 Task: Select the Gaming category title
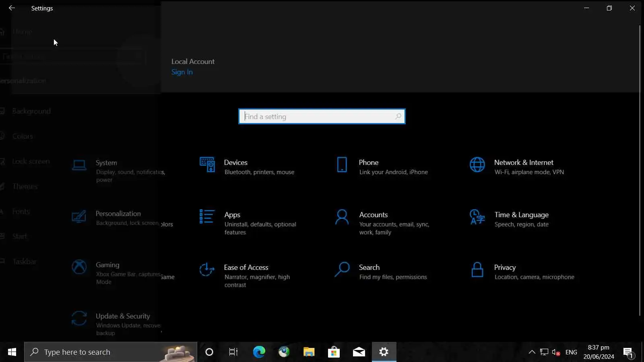pos(107,265)
